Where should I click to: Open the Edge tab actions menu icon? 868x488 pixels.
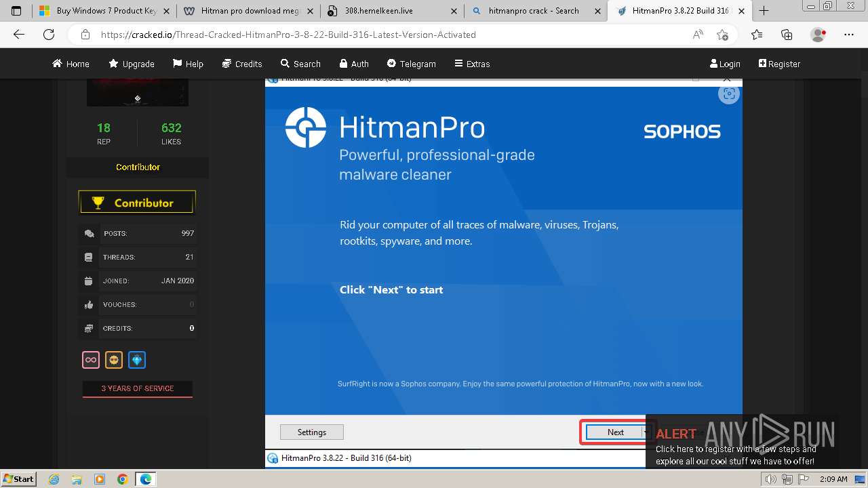pos(16,11)
